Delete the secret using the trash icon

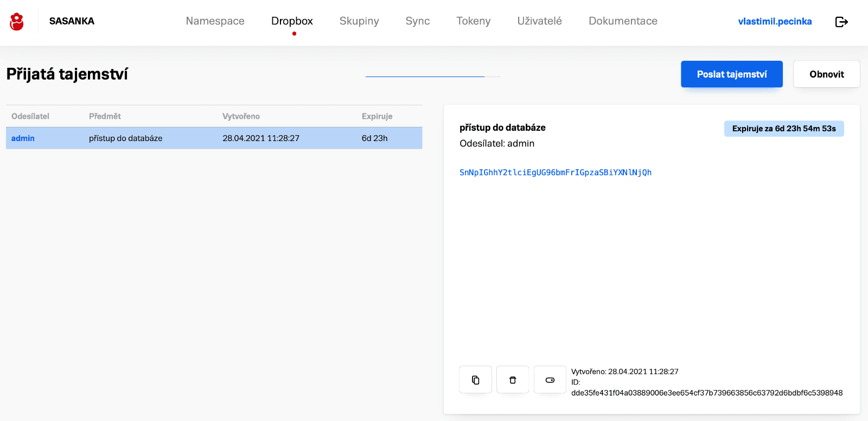click(513, 380)
